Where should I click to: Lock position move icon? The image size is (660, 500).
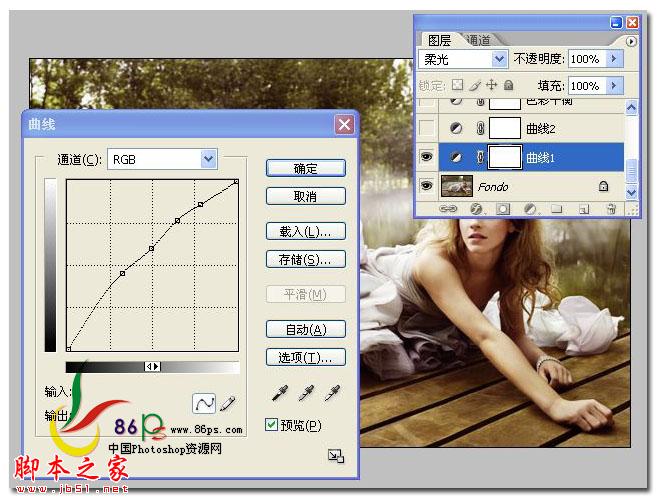[491, 85]
